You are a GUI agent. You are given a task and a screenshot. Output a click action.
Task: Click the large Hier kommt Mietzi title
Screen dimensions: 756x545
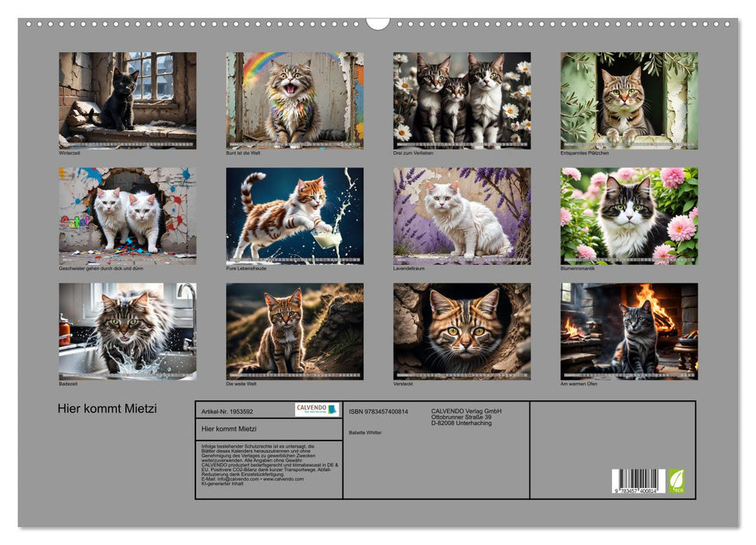pos(107,409)
